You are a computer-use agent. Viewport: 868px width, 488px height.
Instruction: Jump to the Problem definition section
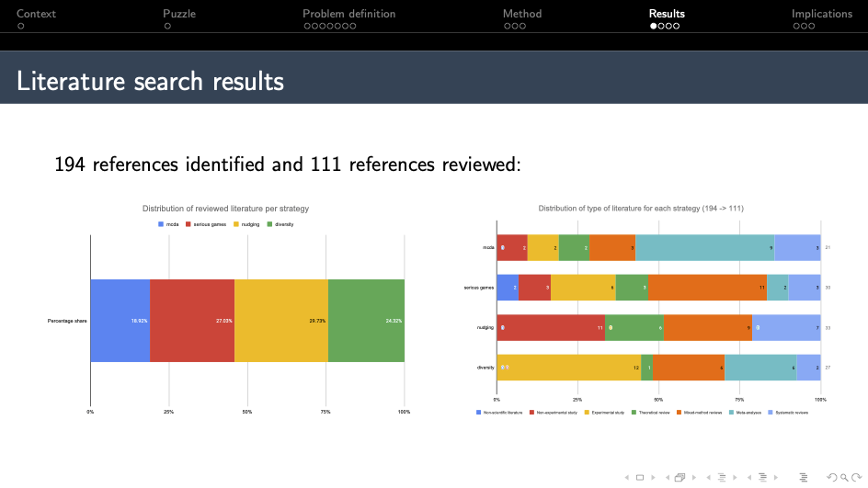(x=348, y=14)
